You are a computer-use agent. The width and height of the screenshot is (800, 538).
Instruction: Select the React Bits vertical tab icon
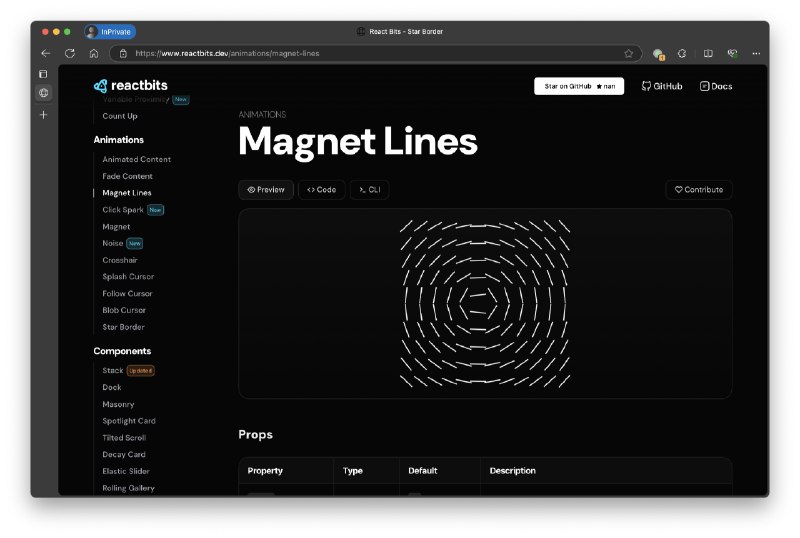coord(43,93)
